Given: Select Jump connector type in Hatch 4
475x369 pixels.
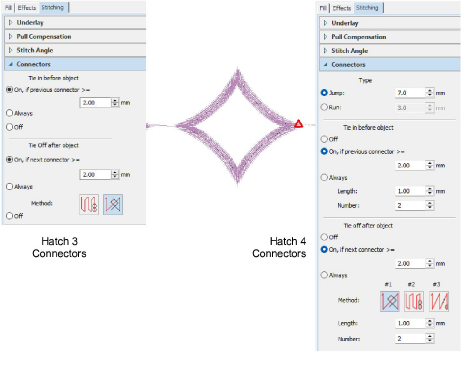Looking at the screenshot, I should (324, 93).
